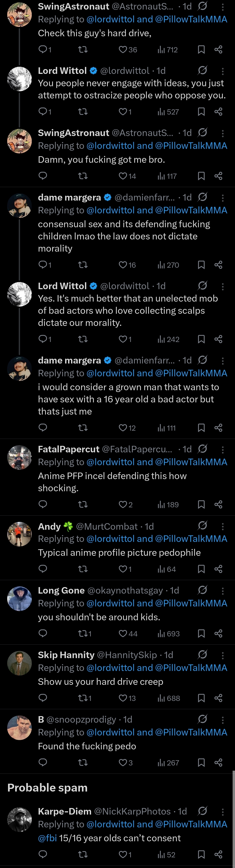Reply to SwingAstronaut's "Check this guy's hard drive" tweet
Image resolution: width=235 pixels, height=868 pixels.
(43, 50)
